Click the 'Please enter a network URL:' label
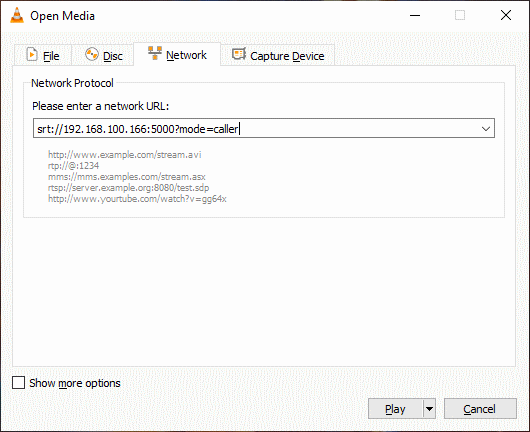 (100, 106)
